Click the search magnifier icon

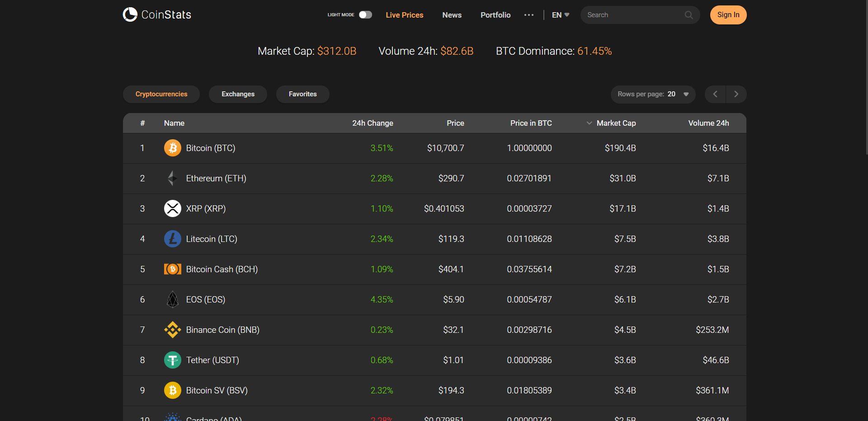[x=689, y=15]
